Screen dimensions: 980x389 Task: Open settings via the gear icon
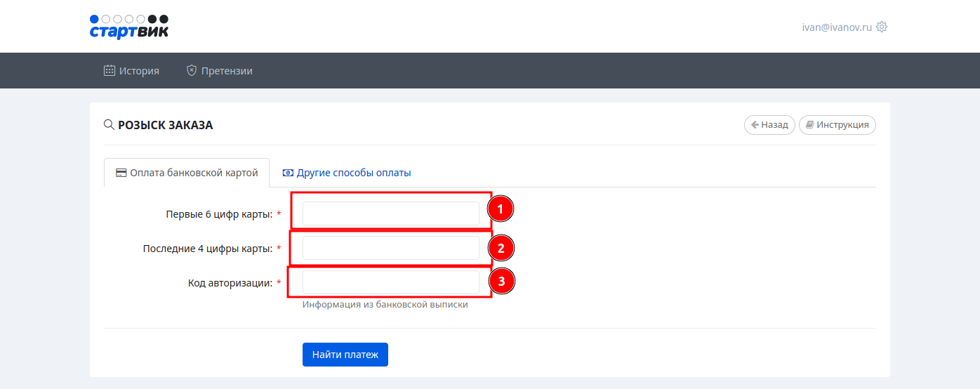[882, 27]
